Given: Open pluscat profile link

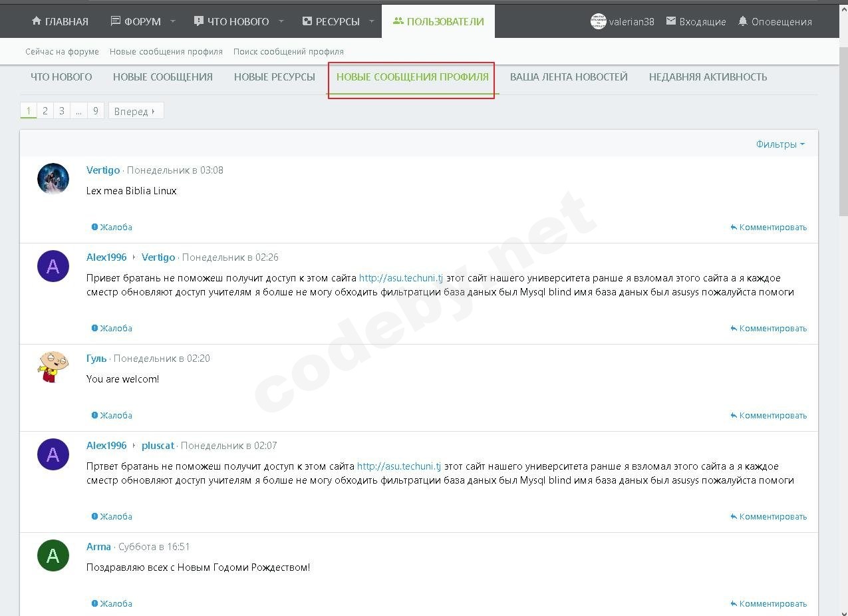Looking at the screenshot, I should tap(158, 446).
